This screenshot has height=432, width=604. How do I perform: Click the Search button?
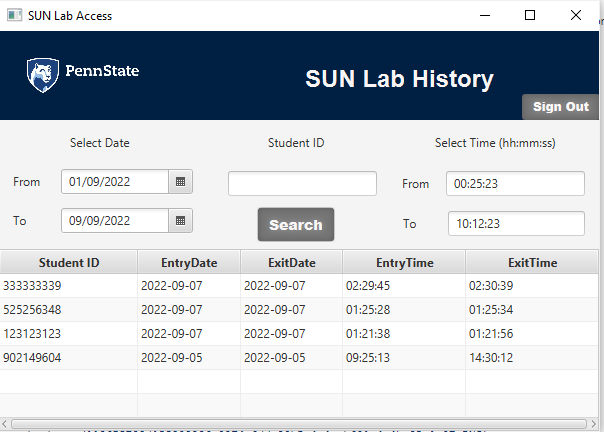(296, 225)
